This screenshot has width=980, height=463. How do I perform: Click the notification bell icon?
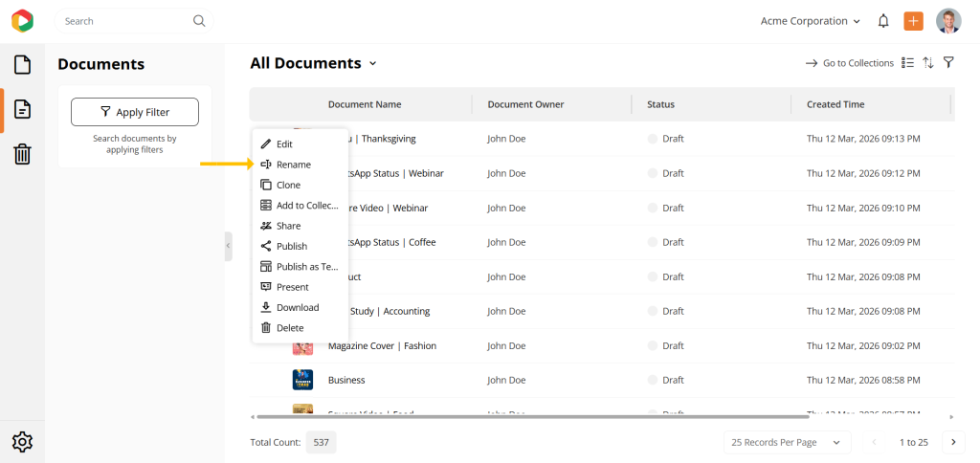point(883,21)
